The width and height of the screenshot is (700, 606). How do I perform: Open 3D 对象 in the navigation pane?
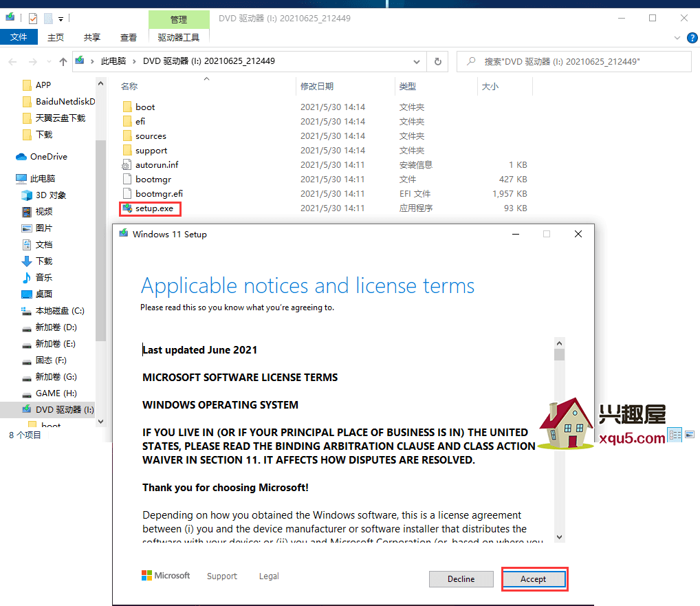44,195
